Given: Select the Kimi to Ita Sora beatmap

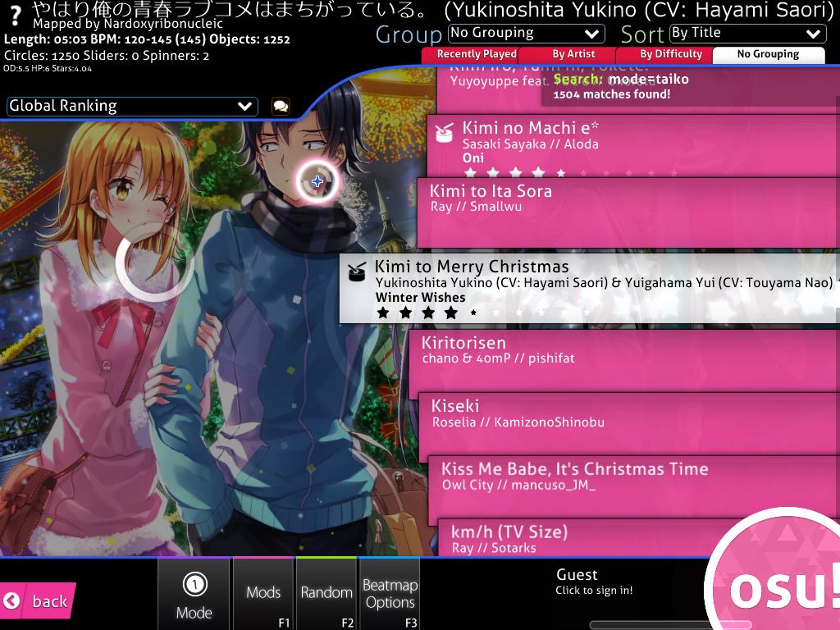Looking at the screenshot, I should point(628,212).
